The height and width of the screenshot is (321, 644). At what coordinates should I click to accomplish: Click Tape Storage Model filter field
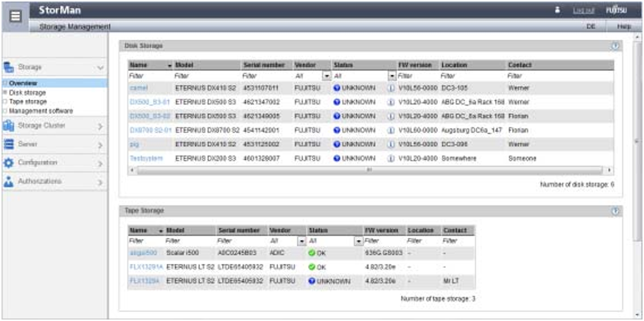190,241
